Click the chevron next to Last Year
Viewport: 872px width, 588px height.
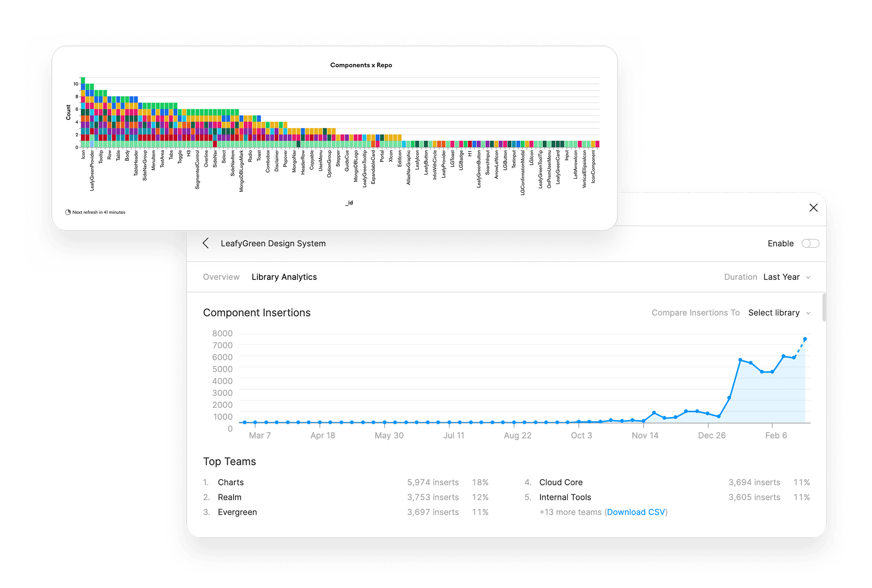coord(808,277)
